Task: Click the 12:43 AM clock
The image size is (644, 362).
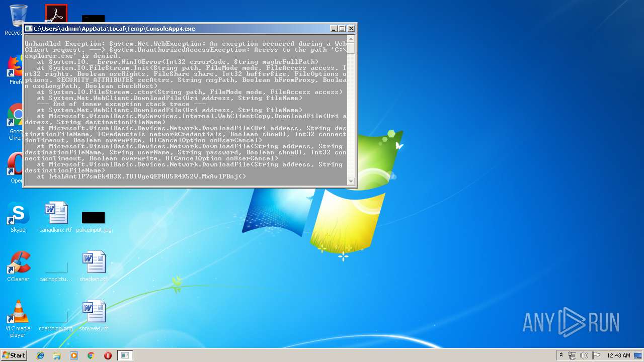Action: pyautogui.click(x=618, y=355)
